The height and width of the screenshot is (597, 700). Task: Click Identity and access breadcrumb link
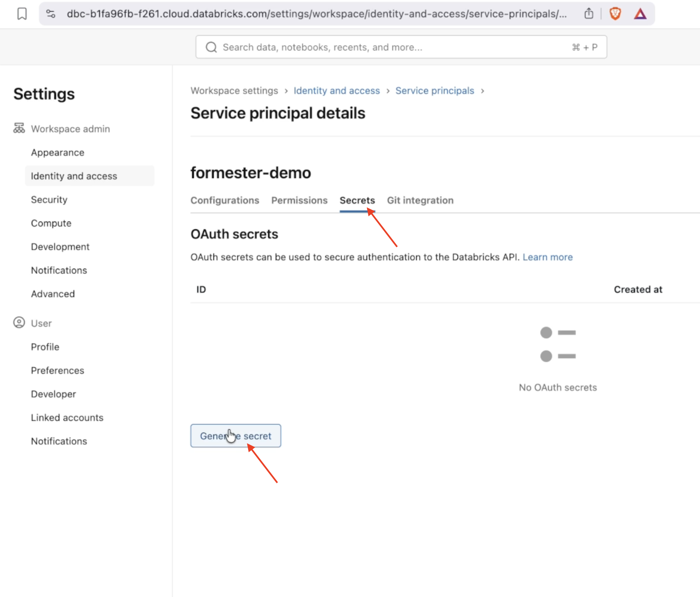click(x=337, y=91)
